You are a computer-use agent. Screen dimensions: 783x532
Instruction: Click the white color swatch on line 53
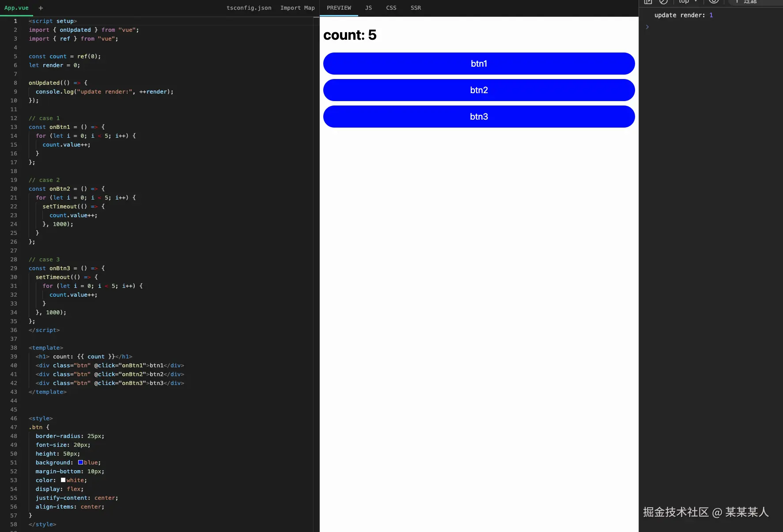(63, 480)
